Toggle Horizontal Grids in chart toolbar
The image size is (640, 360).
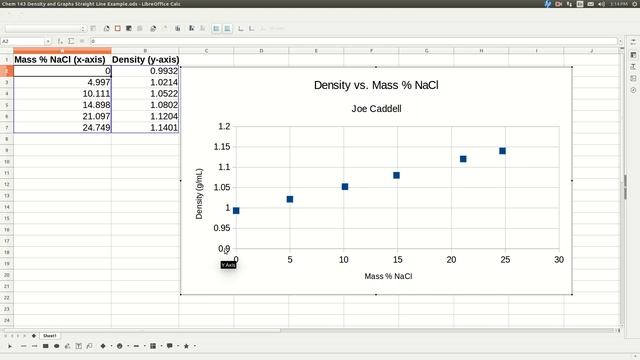[x=216, y=28]
